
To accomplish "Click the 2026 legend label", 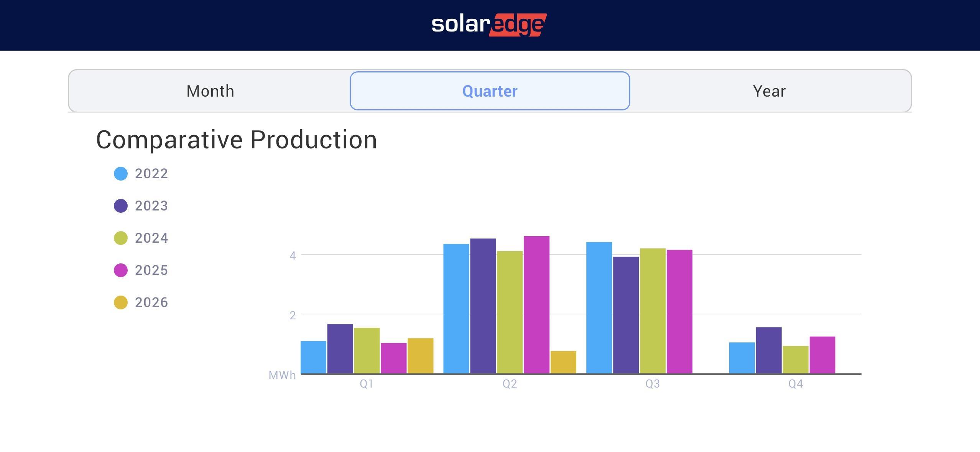I will pos(151,302).
